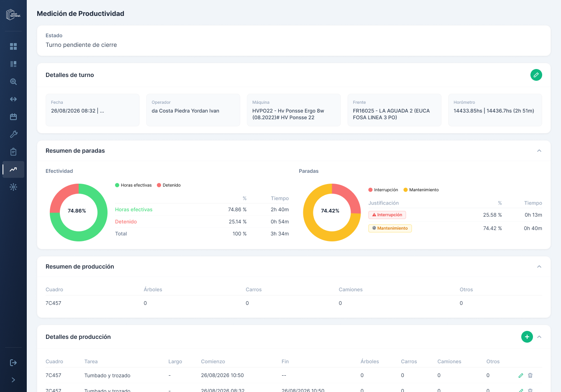The width and height of the screenshot is (561, 392).
Task: Click the Turno pendiente de cierre status text
Action: pos(81,45)
